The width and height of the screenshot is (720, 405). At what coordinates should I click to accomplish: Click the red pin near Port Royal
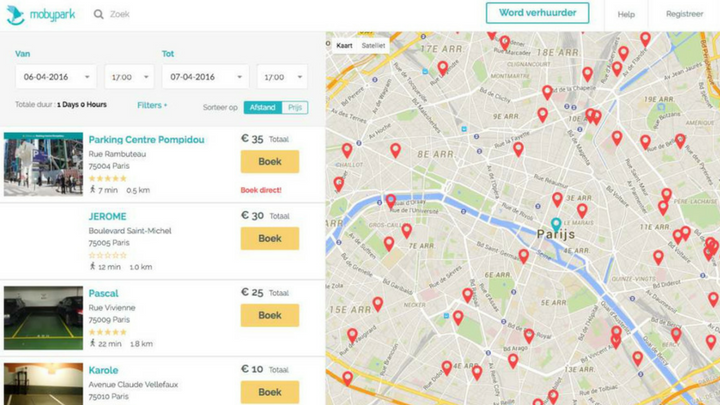(529, 336)
